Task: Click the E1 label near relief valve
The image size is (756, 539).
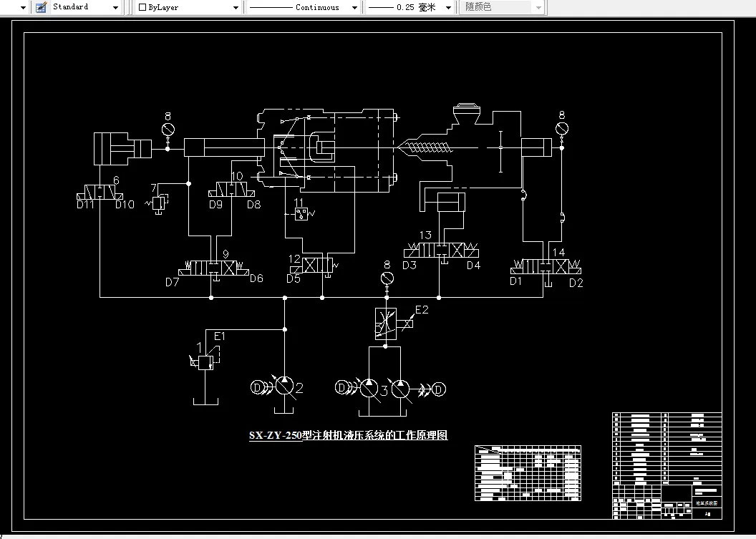Action: (219, 336)
